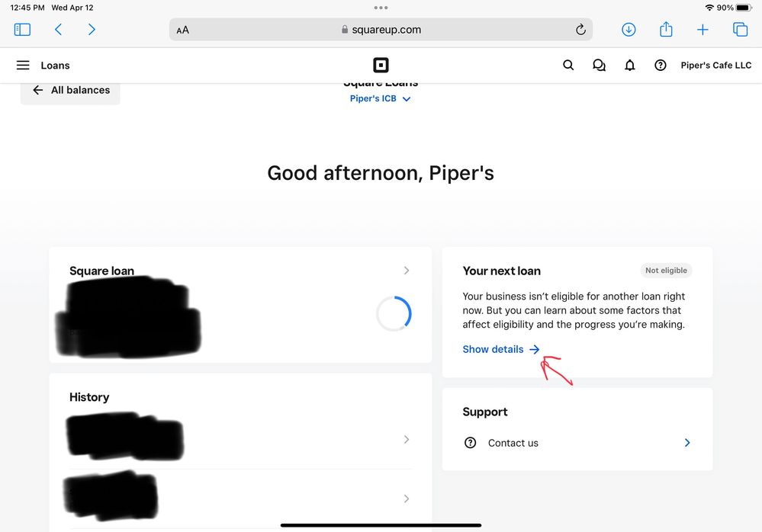Open Safari downloads icon
Viewport: 762px width, 532px height.
tap(629, 30)
